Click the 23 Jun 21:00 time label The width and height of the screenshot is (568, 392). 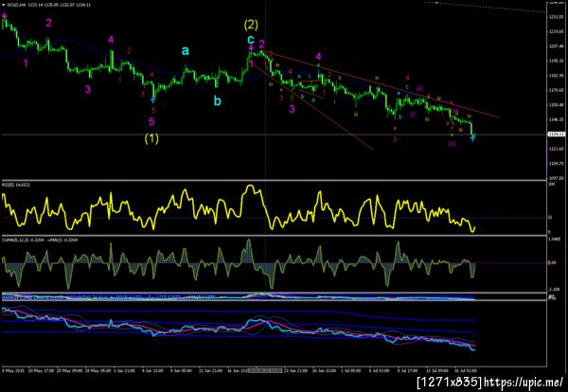[x=295, y=371]
